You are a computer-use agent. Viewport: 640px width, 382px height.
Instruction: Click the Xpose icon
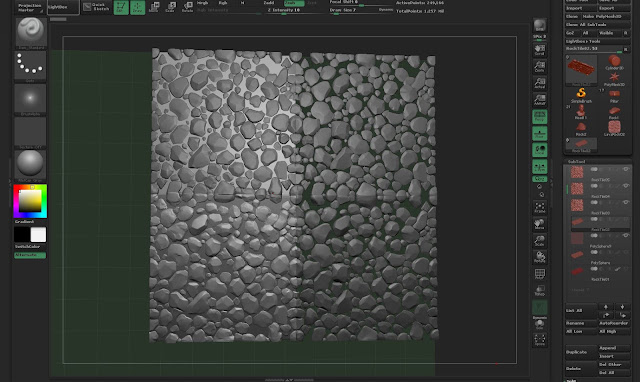tap(540, 340)
